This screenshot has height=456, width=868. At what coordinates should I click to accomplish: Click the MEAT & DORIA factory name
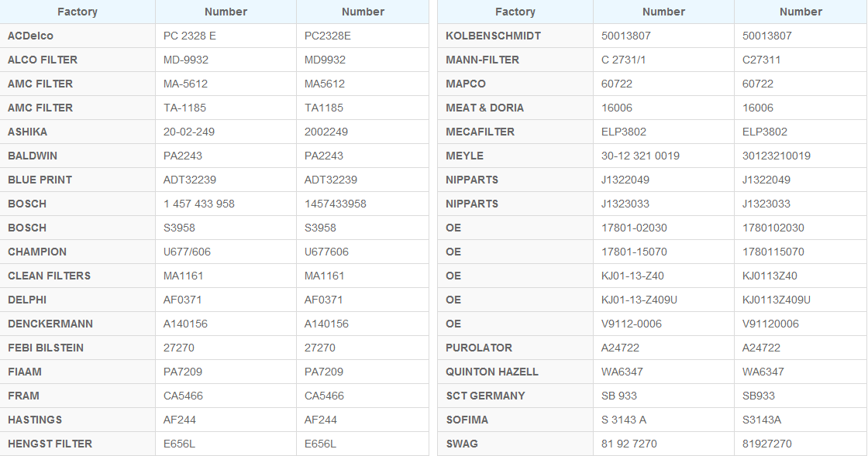pos(484,108)
